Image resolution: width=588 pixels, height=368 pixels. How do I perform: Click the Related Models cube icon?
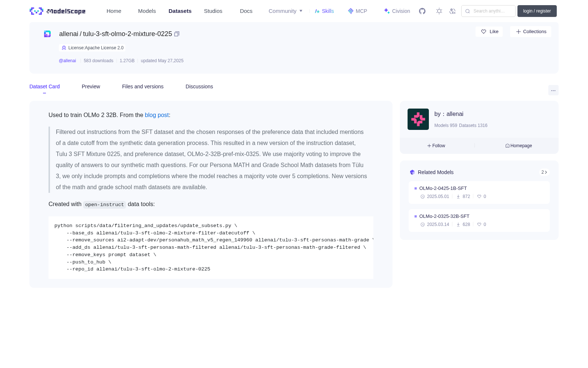click(412, 172)
